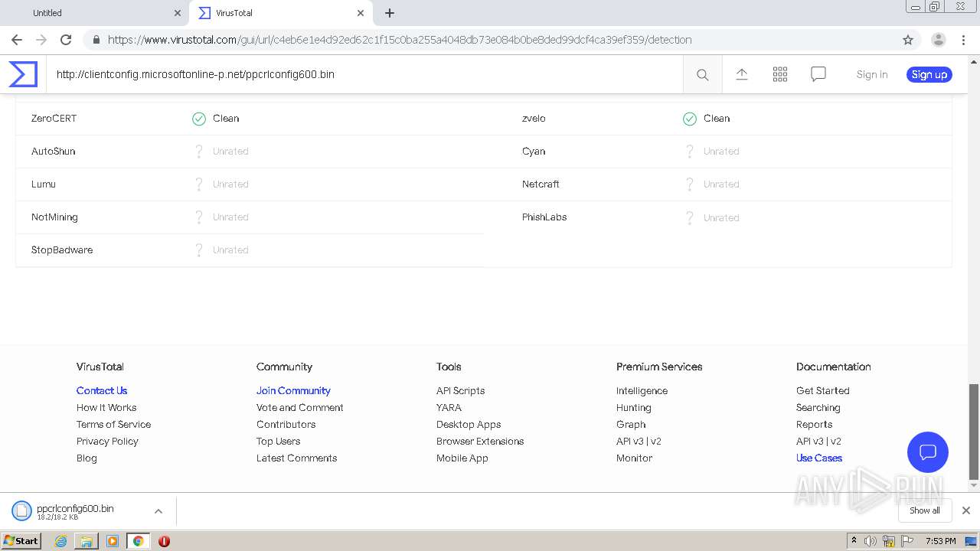Click the browser address bar
Image resolution: width=980 pixels, height=551 pixels.
click(490, 40)
